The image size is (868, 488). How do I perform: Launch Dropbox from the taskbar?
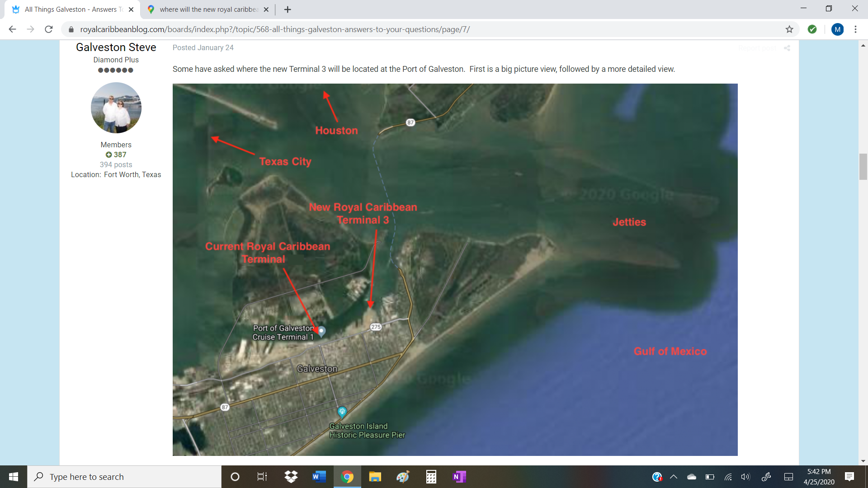[x=291, y=477]
